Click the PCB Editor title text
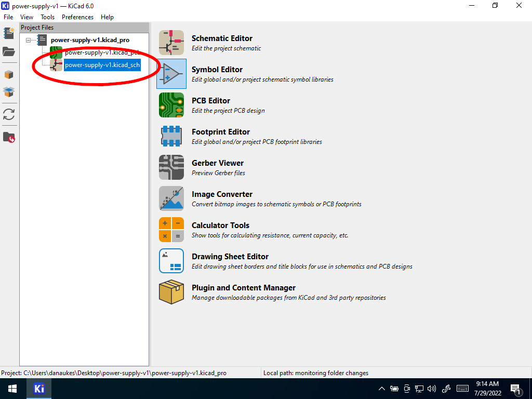This screenshot has height=399, width=532. tap(211, 101)
